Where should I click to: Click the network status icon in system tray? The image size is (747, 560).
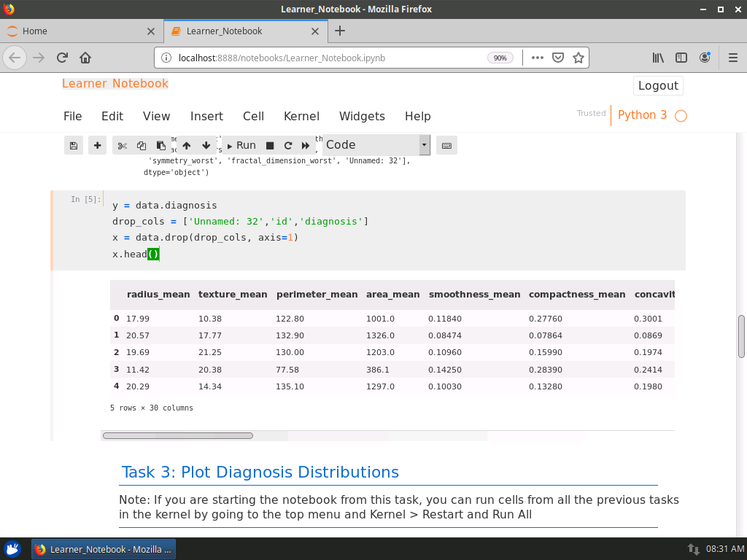[x=693, y=549]
